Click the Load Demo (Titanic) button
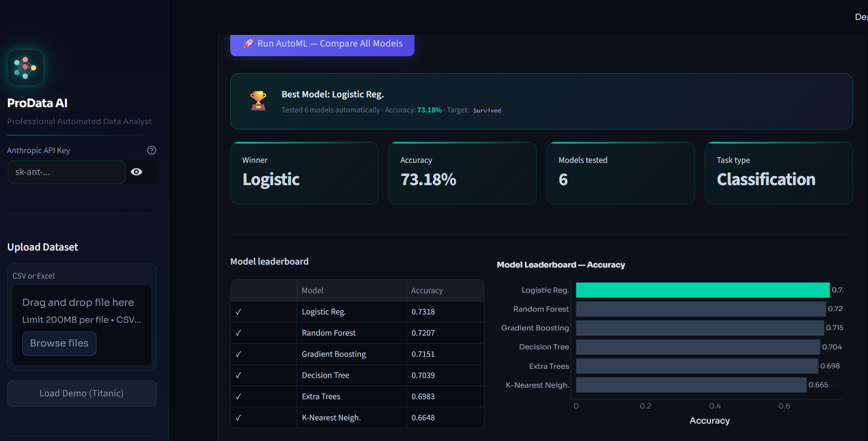The height and width of the screenshot is (441, 868). [x=81, y=393]
